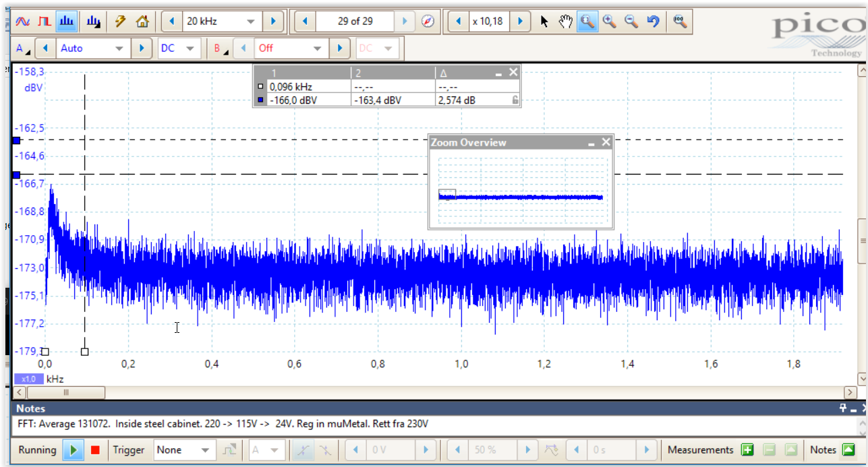Select the hand pan tool
Viewport: 868px width, 467px height.
click(565, 22)
